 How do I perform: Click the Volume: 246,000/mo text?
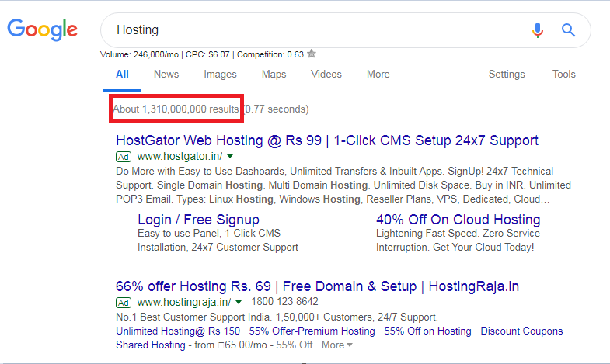click(x=139, y=54)
